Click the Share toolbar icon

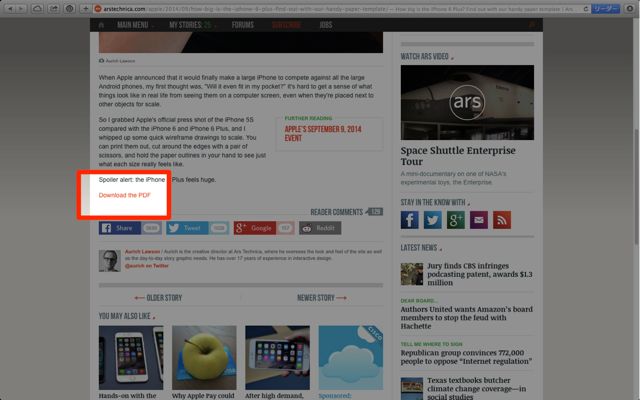click(x=53, y=9)
